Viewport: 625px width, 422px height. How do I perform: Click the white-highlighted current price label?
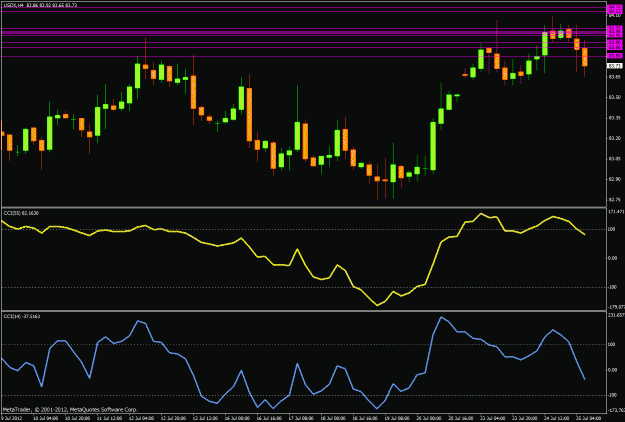(615, 66)
